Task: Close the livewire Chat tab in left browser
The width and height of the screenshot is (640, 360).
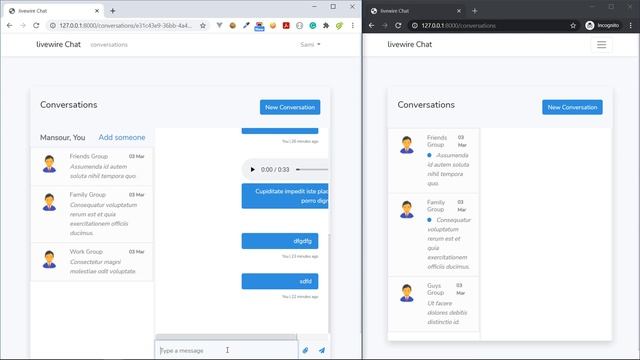Action: coord(97,11)
